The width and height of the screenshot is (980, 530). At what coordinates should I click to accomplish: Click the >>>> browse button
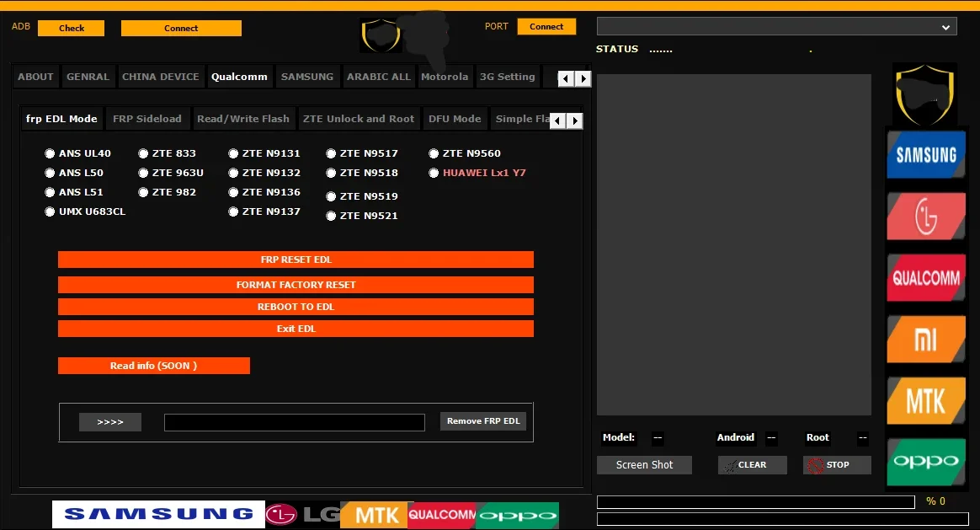(x=110, y=422)
